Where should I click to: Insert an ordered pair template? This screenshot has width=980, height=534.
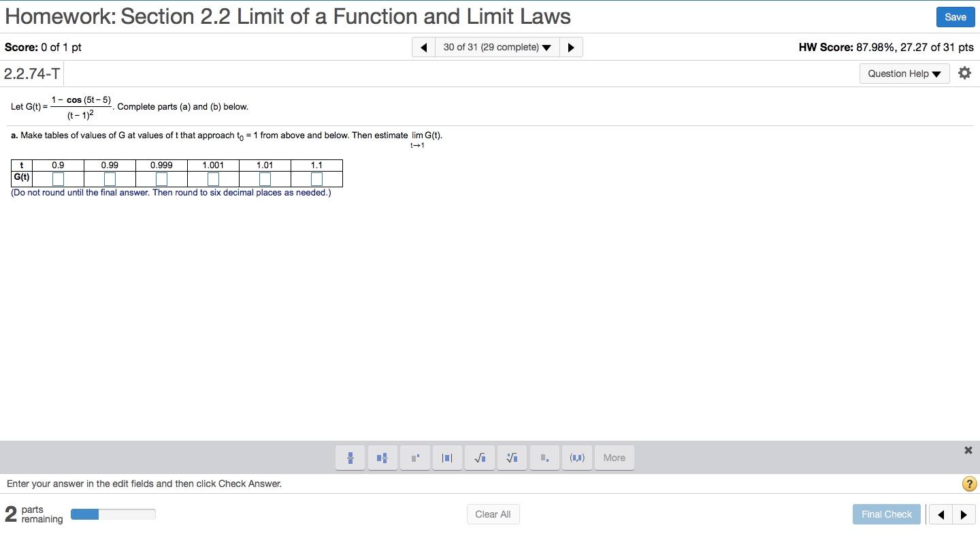pos(577,458)
